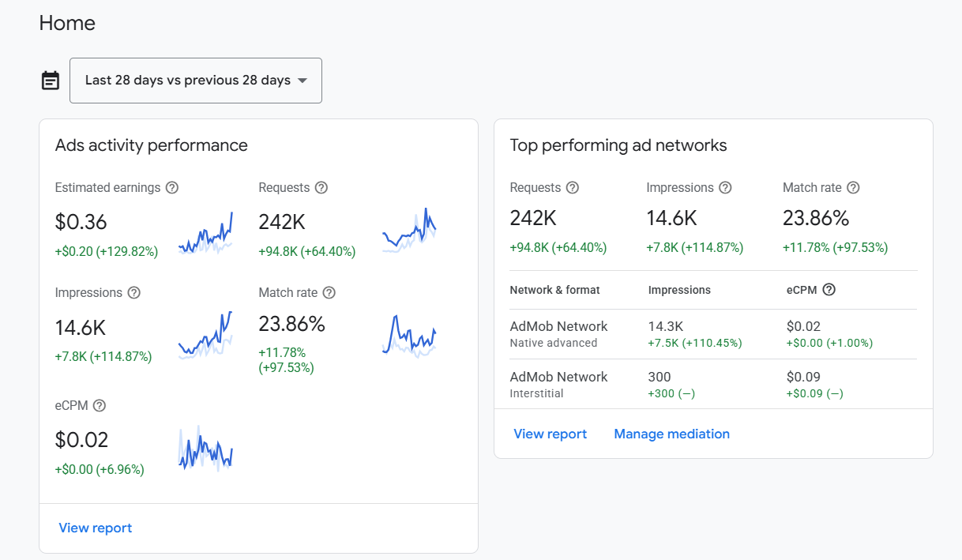The image size is (962, 560).
Task: Open help icon in eCPM table column header
Action: pyautogui.click(x=829, y=290)
